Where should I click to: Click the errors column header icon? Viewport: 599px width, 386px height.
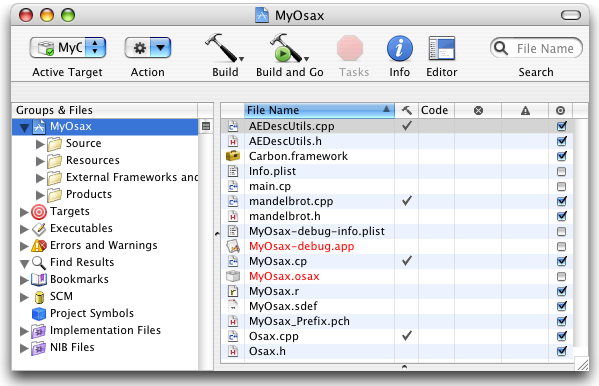point(478,110)
